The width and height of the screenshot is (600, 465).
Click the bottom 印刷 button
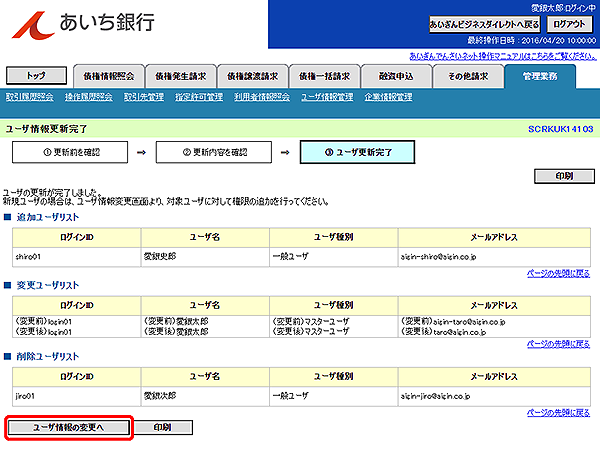click(163, 427)
